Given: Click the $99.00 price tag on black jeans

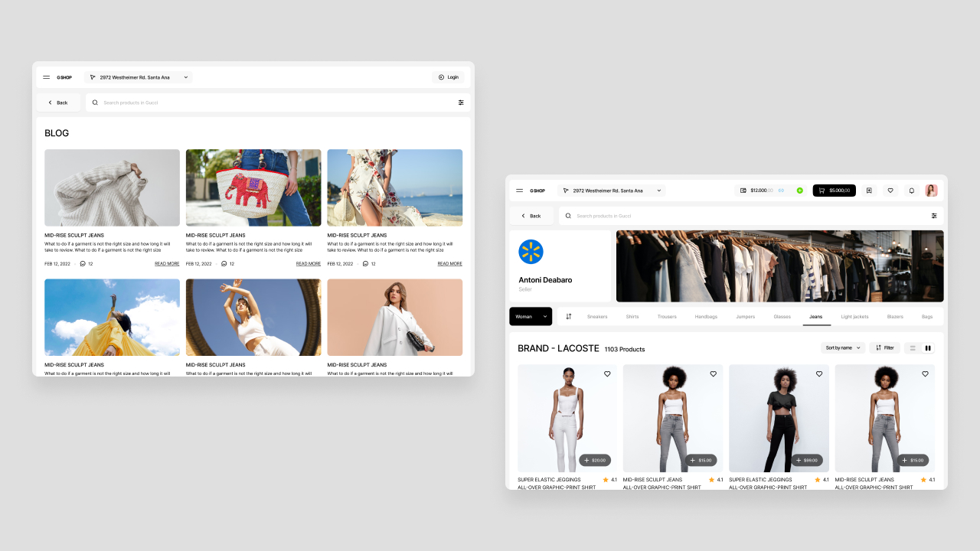Looking at the screenshot, I should pos(808,460).
